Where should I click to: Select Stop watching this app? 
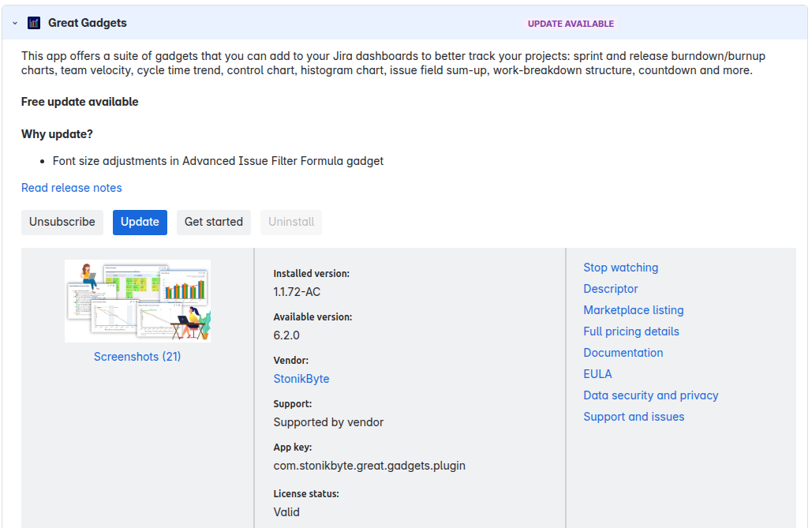[x=620, y=268]
